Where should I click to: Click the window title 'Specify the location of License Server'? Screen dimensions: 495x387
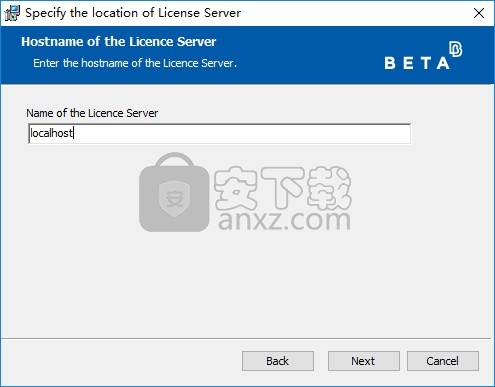[x=133, y=13]
